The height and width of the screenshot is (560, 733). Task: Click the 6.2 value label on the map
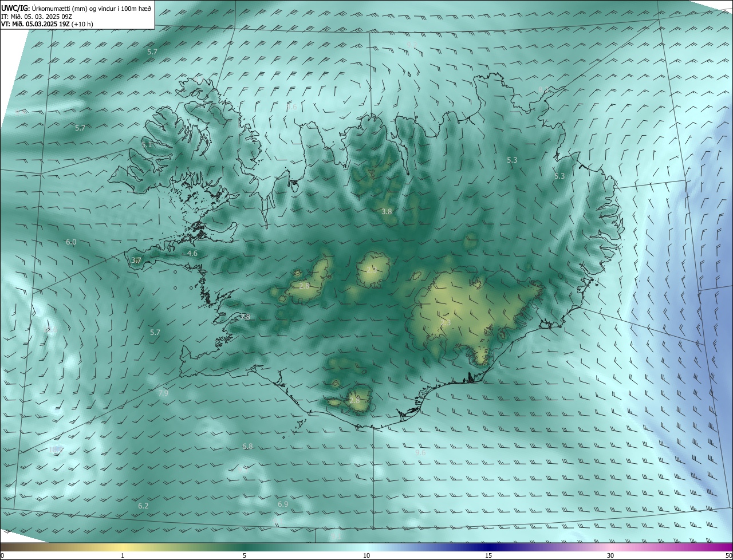[143, 506]
